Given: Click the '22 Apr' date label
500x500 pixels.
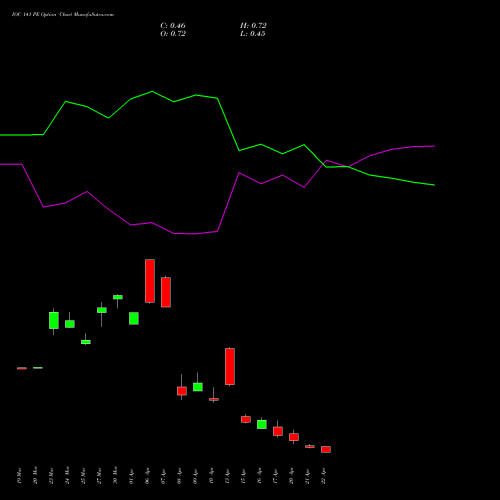Looking at the screenshot, I should 323,476.
